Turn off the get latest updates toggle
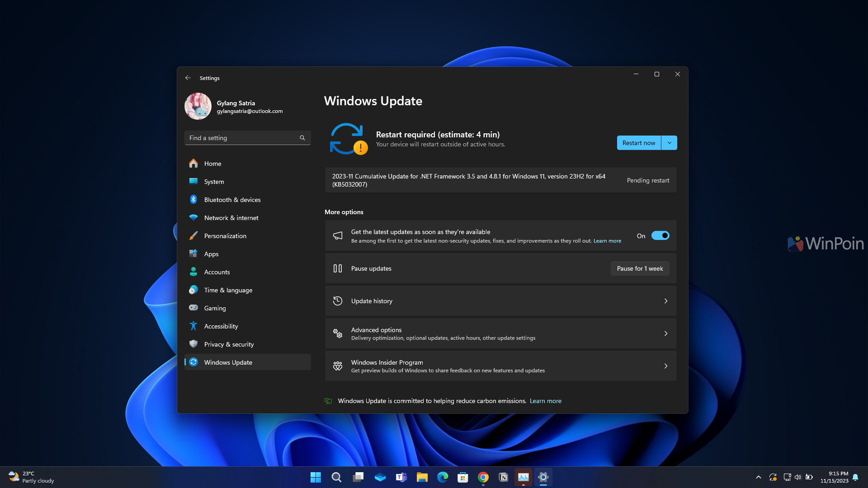The height and width of the screenshot is (488, 868). pos(660,235)
